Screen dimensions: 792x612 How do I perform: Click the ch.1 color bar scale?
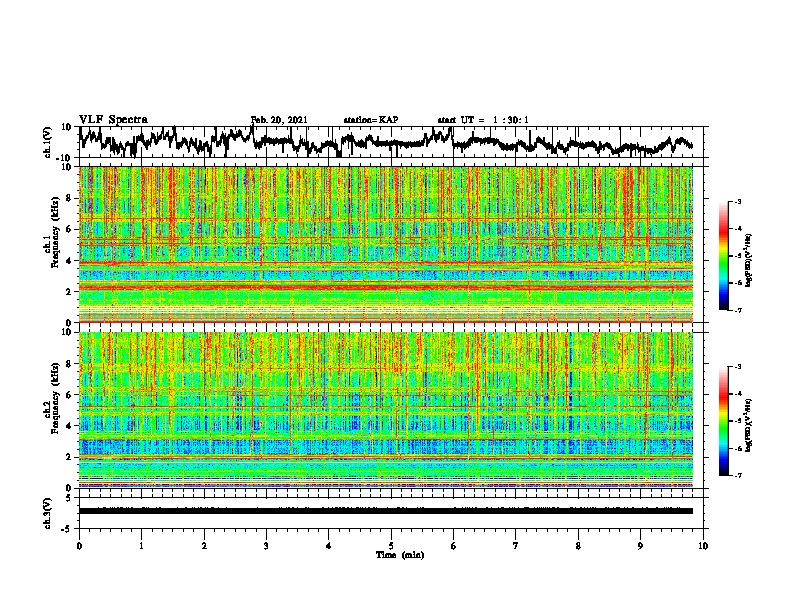click(x=724, y=256)
